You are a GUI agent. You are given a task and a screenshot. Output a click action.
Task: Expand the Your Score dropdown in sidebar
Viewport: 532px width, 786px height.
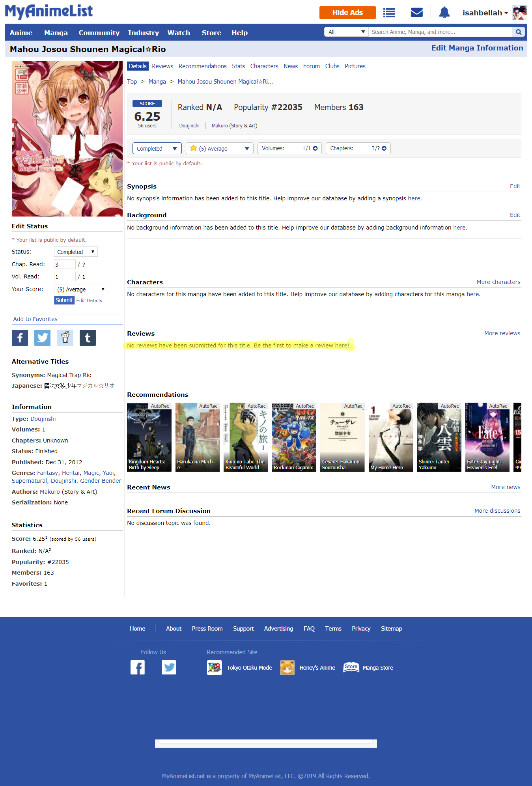[81, 289]
